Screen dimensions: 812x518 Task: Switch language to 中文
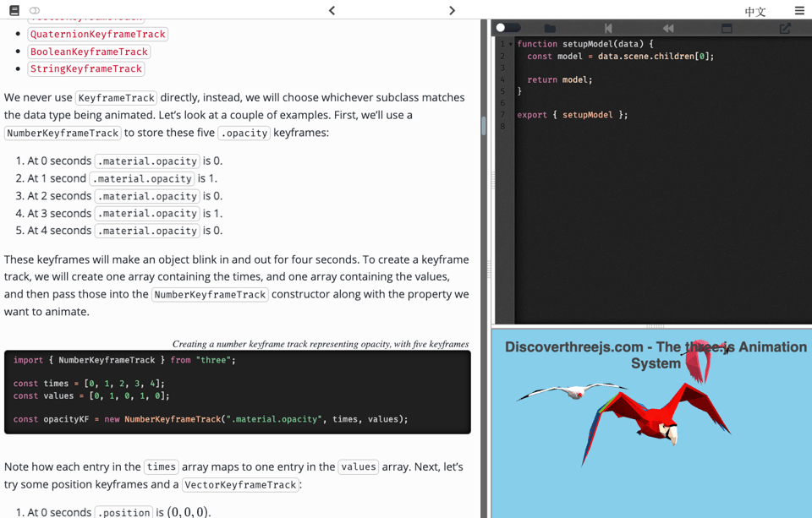coord(754,12)
